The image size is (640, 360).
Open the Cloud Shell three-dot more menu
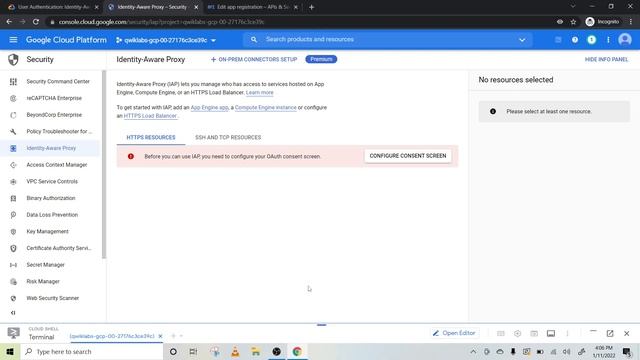(x=567, y=333)
